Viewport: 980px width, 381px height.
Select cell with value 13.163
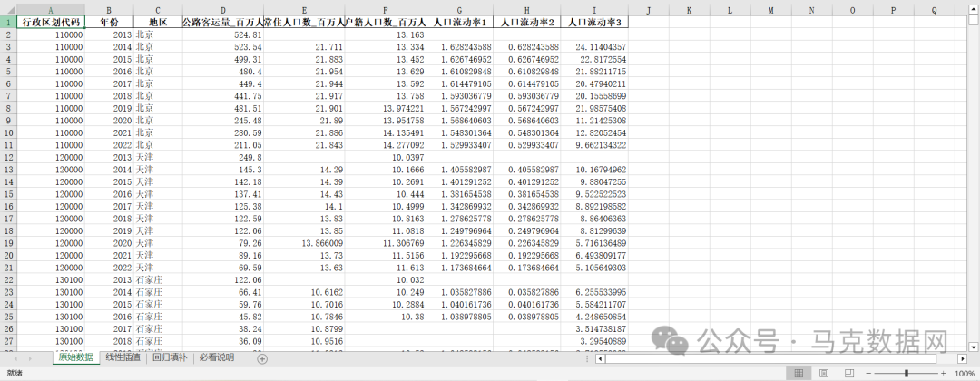click(386, 34)
